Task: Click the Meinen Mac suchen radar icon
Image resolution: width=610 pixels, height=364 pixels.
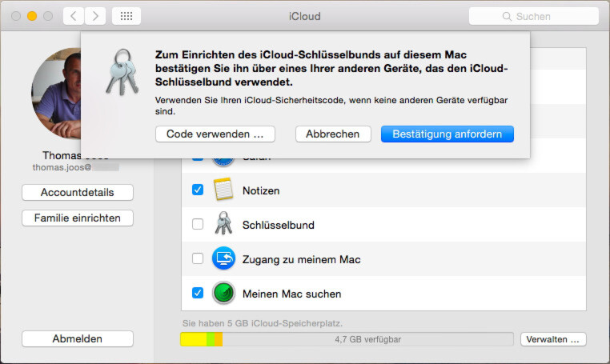Action: (x=223, y=293)
